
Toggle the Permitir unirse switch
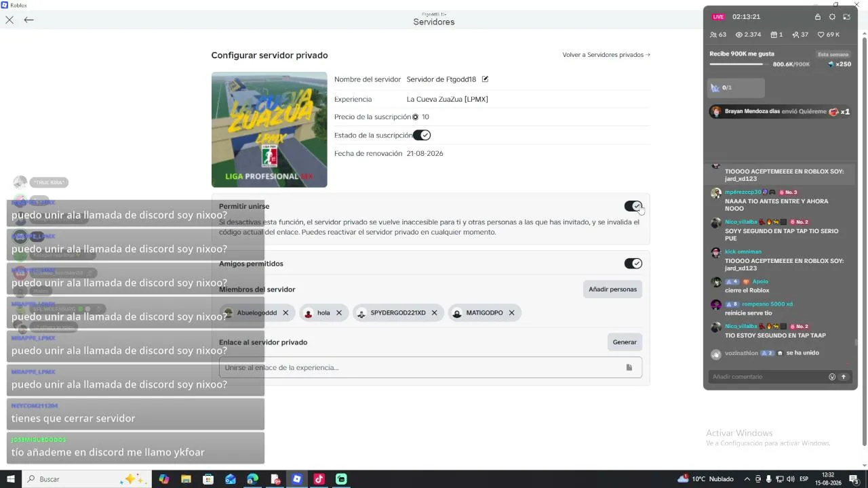[633, 206]
